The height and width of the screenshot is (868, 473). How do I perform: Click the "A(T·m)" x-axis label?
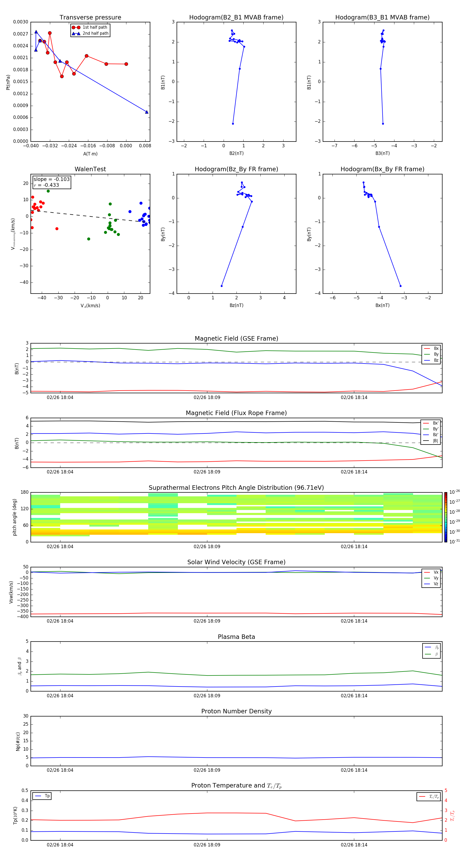[x=90, y=154]
